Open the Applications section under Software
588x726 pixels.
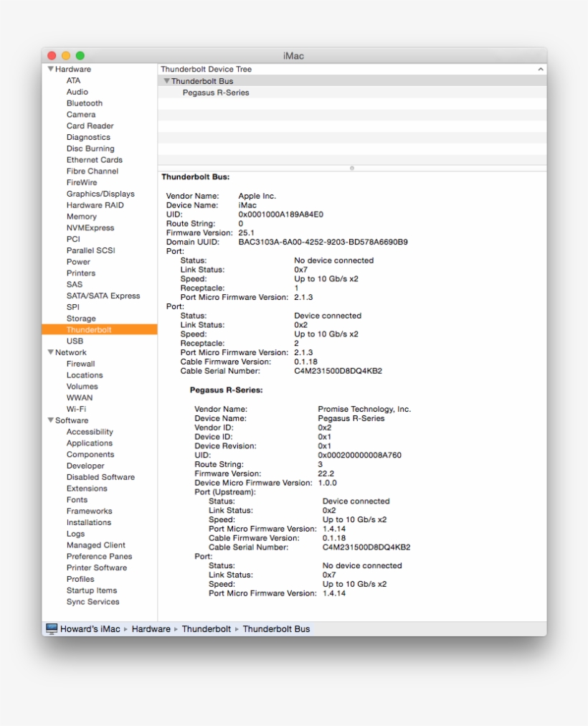point(90,443)
